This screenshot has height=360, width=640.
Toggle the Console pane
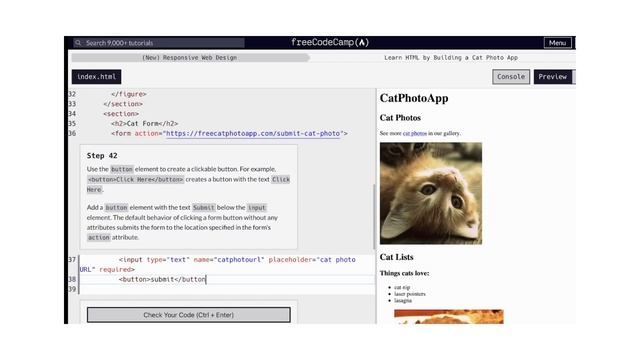coord(511,77)
